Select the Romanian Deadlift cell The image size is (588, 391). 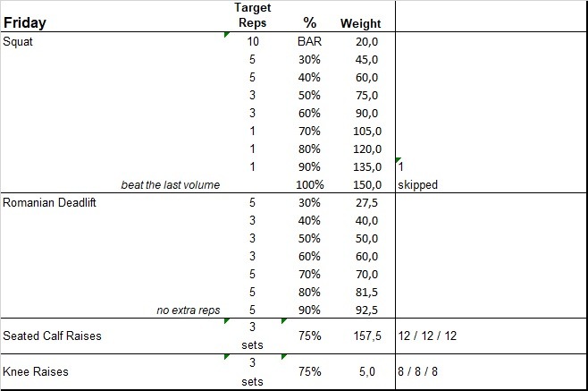[x=50, y=203]
